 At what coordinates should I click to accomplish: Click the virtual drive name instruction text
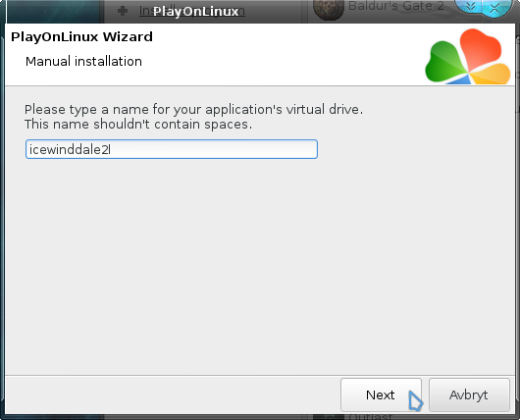[193, 117]
